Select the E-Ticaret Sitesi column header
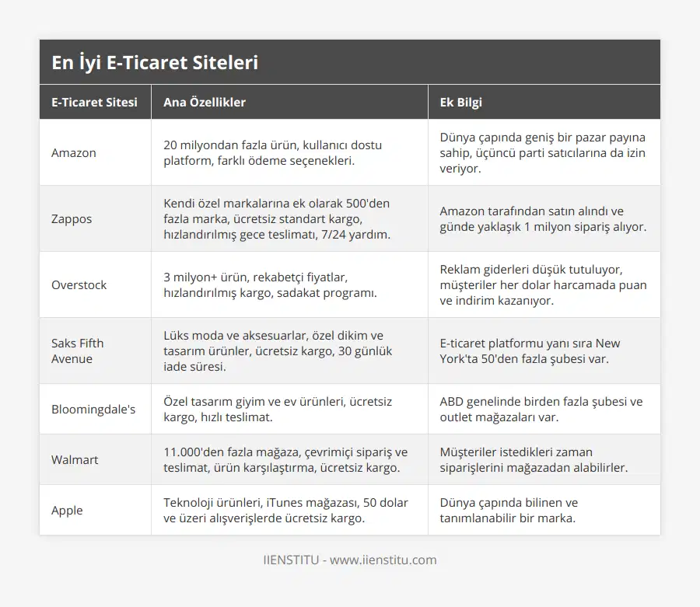 tap(94, 102)
